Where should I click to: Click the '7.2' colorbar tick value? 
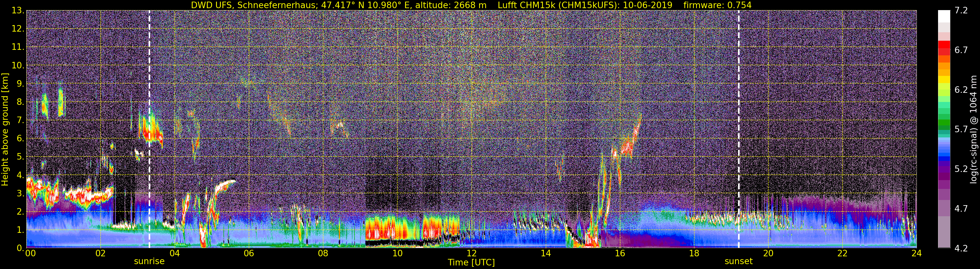960,10
